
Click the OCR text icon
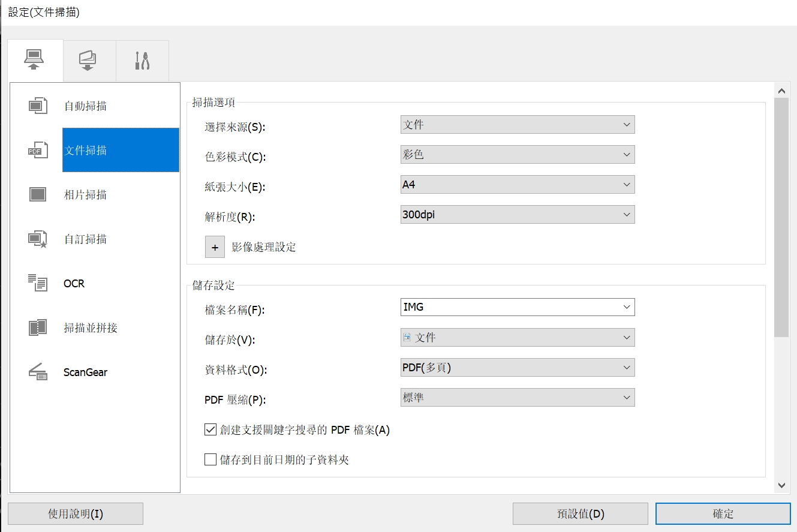pos(38,283)
